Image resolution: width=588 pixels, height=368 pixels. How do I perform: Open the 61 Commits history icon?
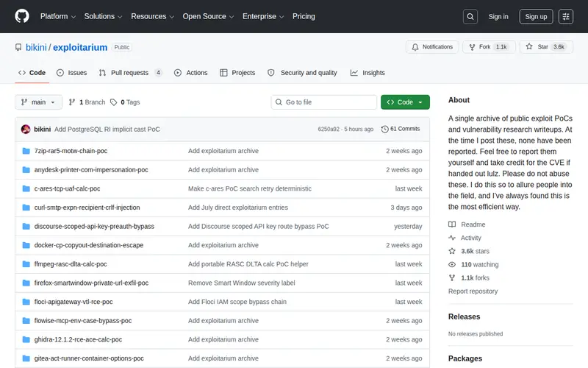coord(384,130)
